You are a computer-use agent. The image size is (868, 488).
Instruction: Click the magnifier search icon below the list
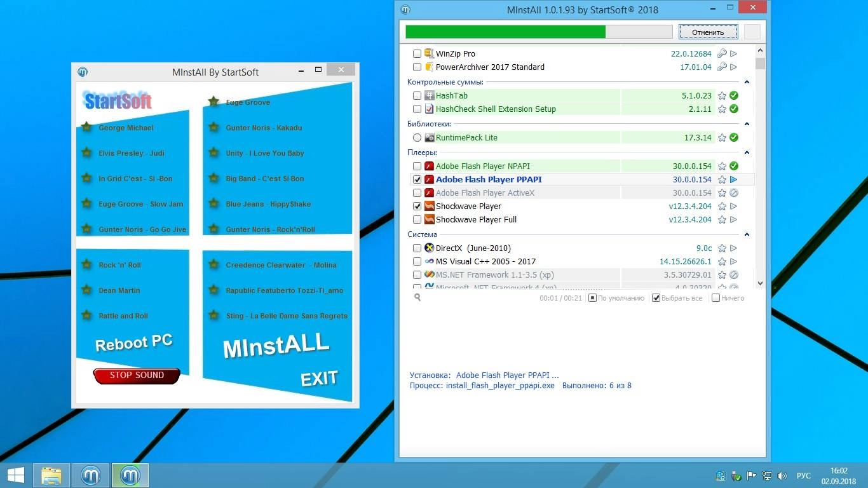pyautogui.click(x=417, y=297)
